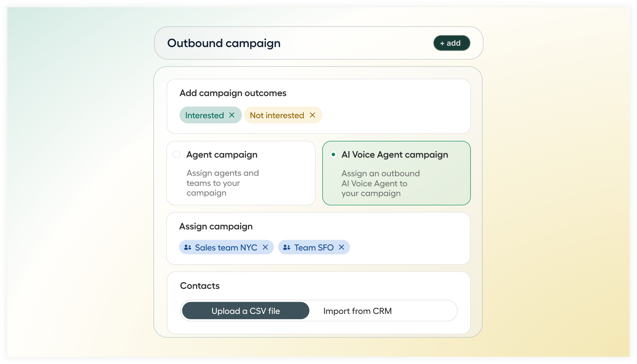
Task: Click the + add button
Action: point(452,43)
